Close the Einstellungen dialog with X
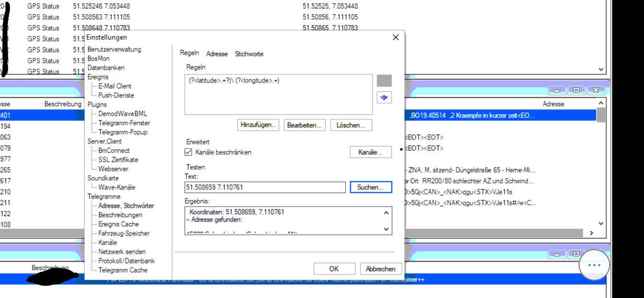This screenshot has width=644, height=298. click(x=395, y=37)
